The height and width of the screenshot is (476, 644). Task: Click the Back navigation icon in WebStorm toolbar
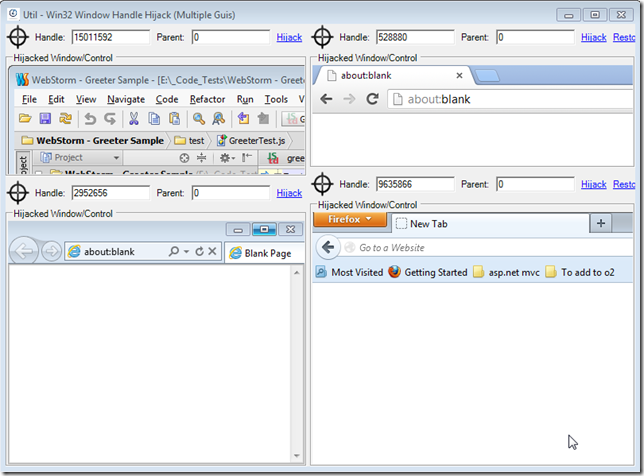(244, 119)
